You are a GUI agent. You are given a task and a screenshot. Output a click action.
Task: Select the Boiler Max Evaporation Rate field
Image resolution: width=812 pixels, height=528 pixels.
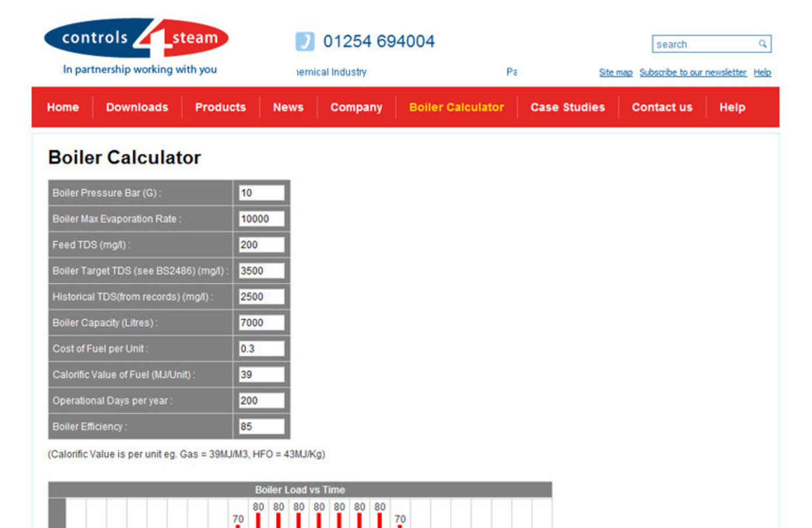click(x=262, y=219)
